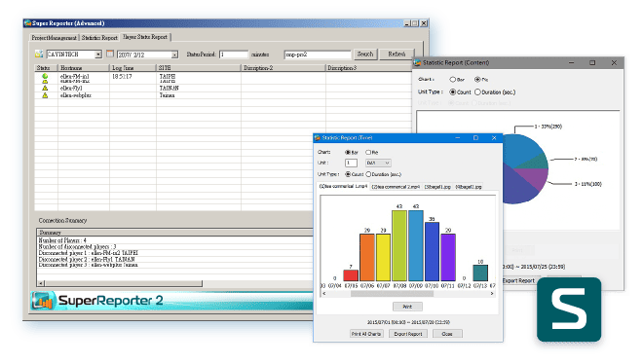The height and width of the screenshot is (364, 643).
Task: Open the date picker dropdown
Action: [174, 55]
